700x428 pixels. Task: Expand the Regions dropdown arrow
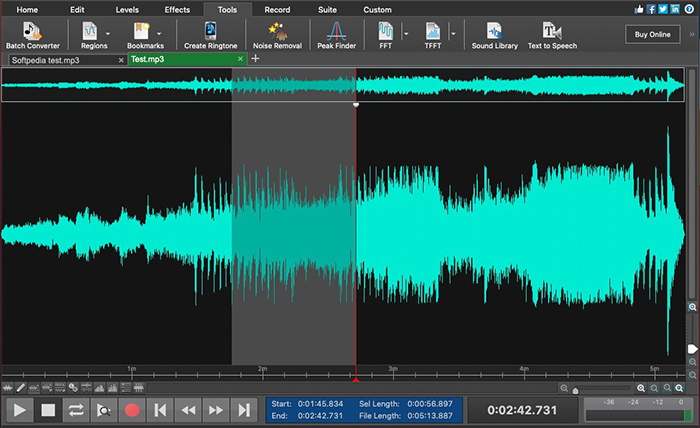click(x=108, y=33)
